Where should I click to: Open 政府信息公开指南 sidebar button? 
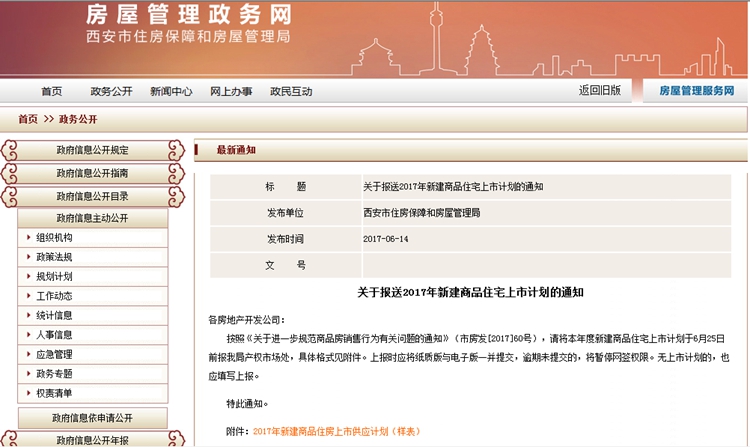pos(92,173)
